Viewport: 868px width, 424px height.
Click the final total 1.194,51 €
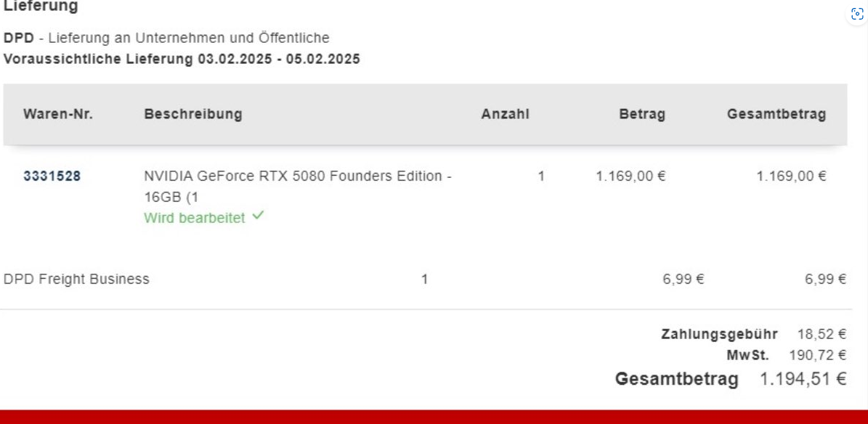coord(803,379)
